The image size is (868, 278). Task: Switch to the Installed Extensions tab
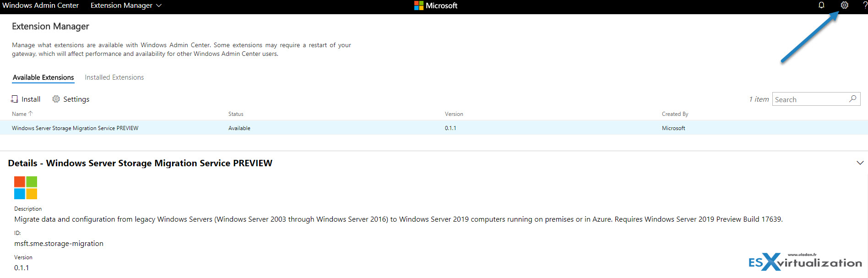[x=114, y=77]
